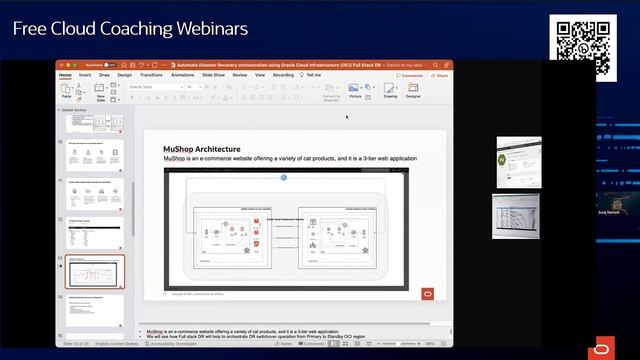This screenshot has width=640, height=360.
Task: Select slide 10 thumbnail
Action: tap(95, 156)
